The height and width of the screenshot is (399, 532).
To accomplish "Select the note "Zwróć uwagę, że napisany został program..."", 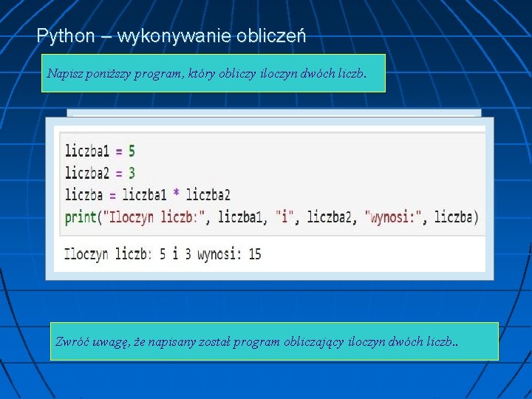I will pyautogui.click(x=257, y=341).
